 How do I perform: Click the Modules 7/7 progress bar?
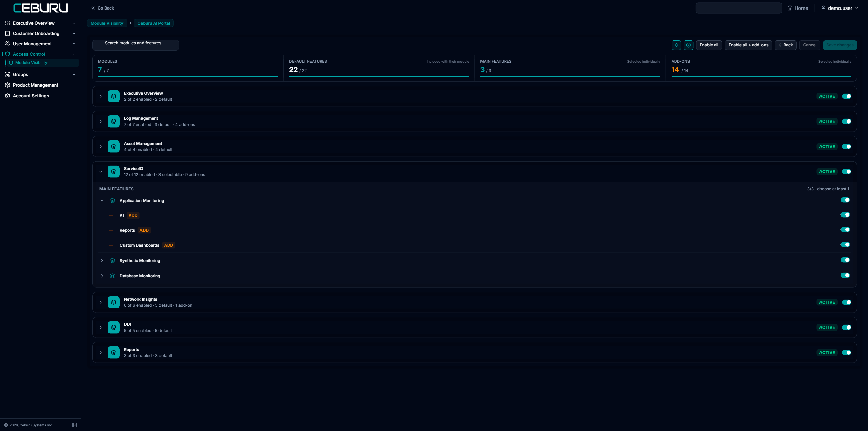point(188,77)
